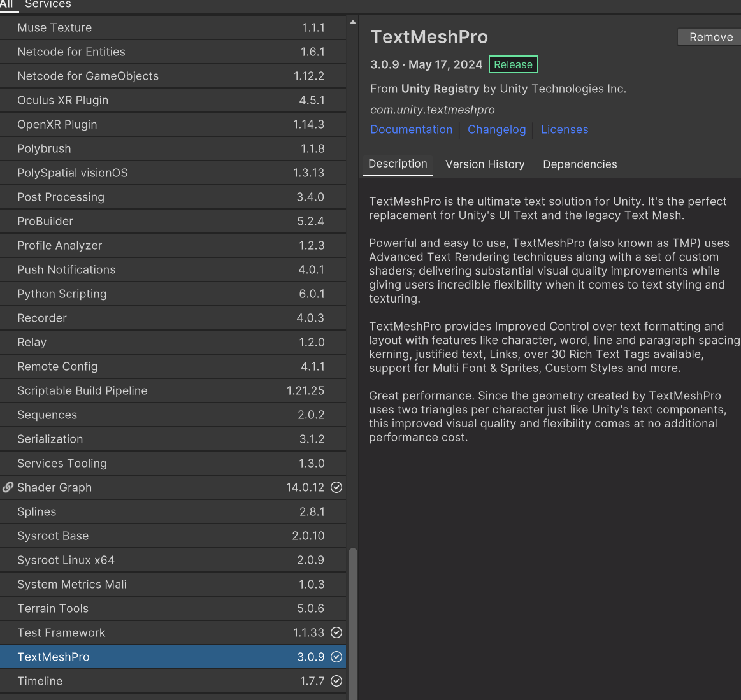Open the Dependencies tab
Screen dimensions: 741x700
point(580,164)
